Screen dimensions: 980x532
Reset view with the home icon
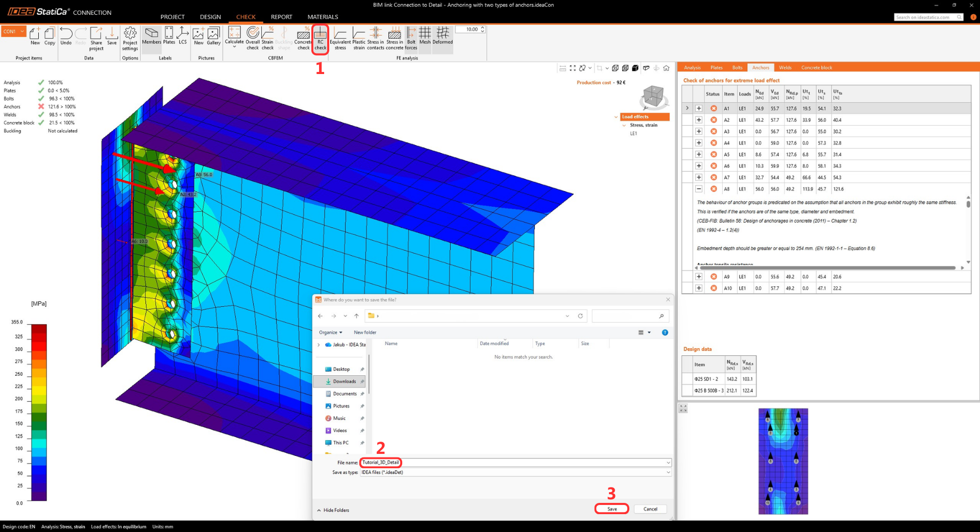click(666, 68)
